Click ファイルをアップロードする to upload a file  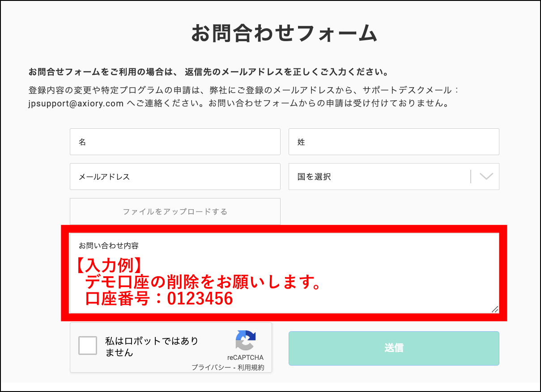click(x=175, y=211)
